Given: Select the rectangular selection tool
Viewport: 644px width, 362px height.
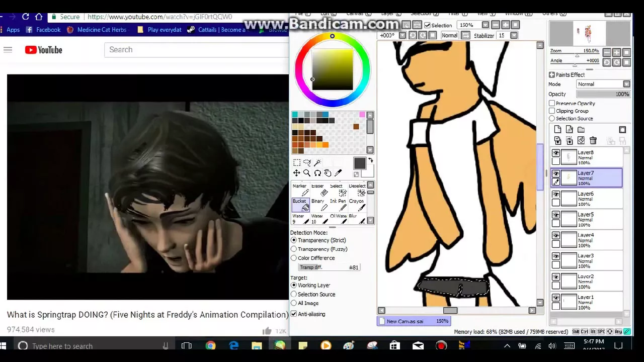Looking at the screenshot, I should [x=297, y=162].
